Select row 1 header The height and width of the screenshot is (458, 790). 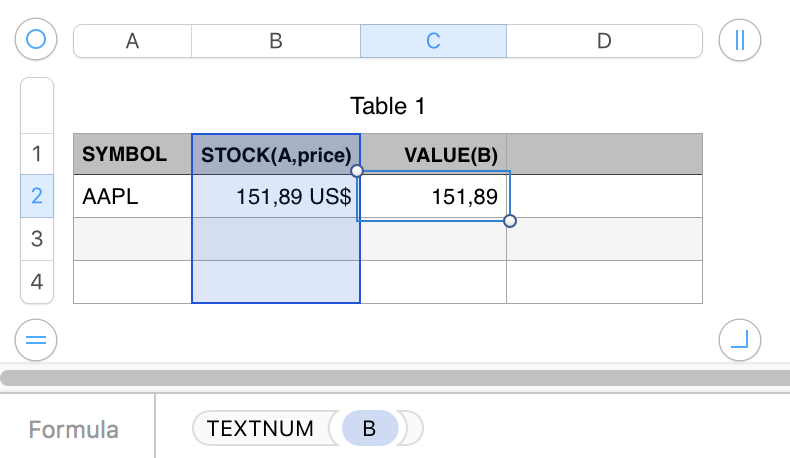click(37, 154)
